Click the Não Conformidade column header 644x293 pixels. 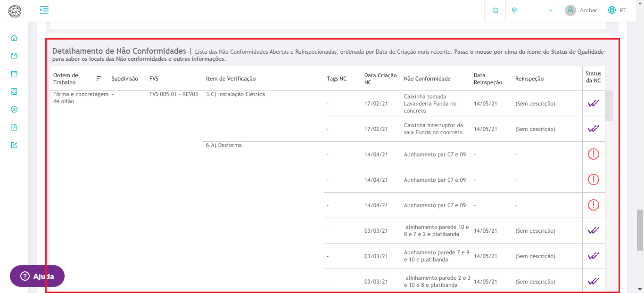pyautogui.click(x=427, y=79)
